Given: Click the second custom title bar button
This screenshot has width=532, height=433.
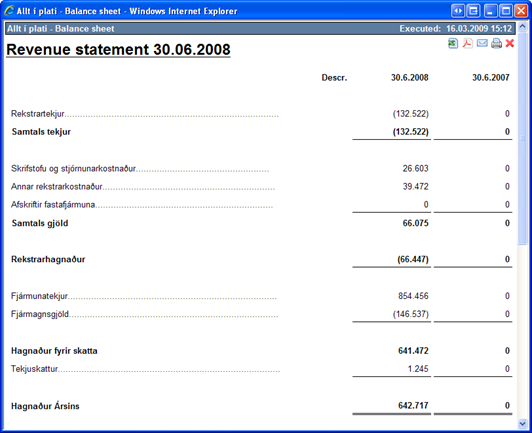Looking at the screenshot, I should (473, 11).
